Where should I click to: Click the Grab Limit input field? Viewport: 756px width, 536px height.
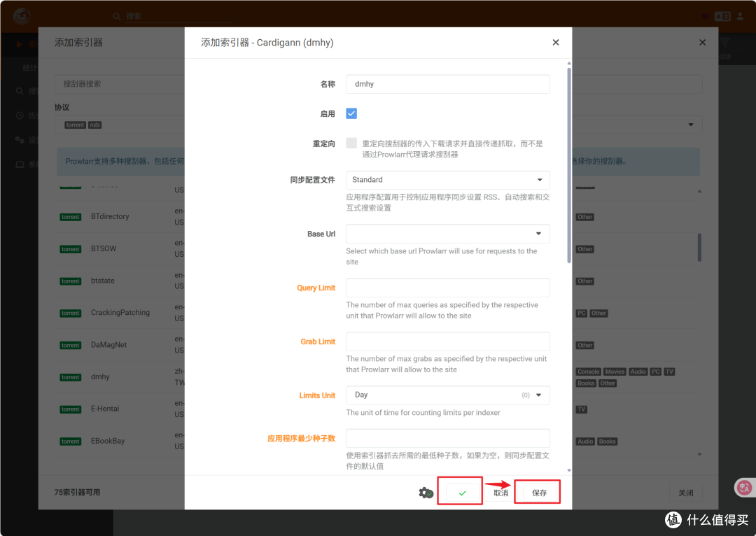click(447, 341)
